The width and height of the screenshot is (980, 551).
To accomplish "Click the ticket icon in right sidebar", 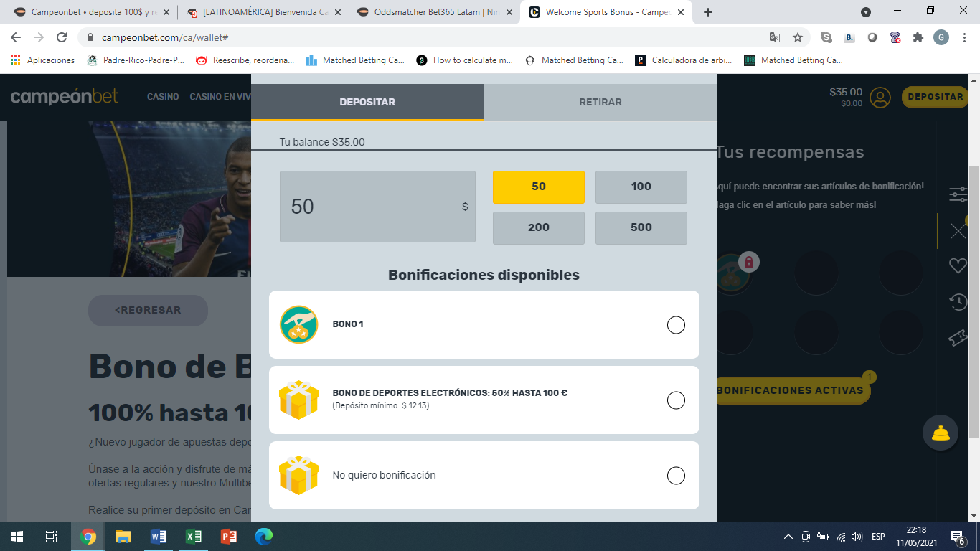I will (958, 337).
